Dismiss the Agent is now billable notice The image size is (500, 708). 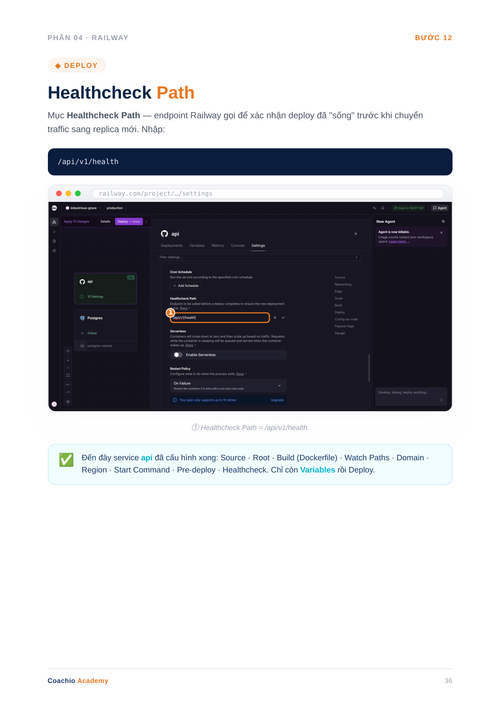pyautogui.click(x=441, y=232)
